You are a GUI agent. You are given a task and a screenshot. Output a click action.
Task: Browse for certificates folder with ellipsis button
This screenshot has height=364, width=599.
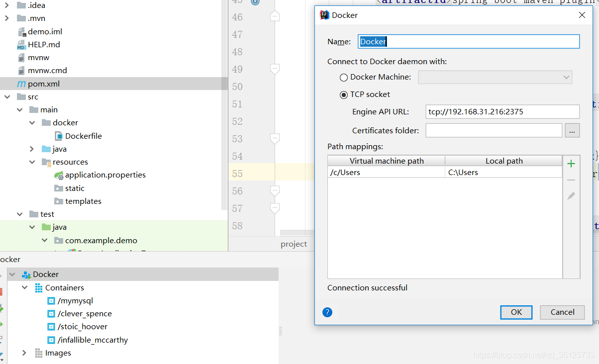[572, 130]
